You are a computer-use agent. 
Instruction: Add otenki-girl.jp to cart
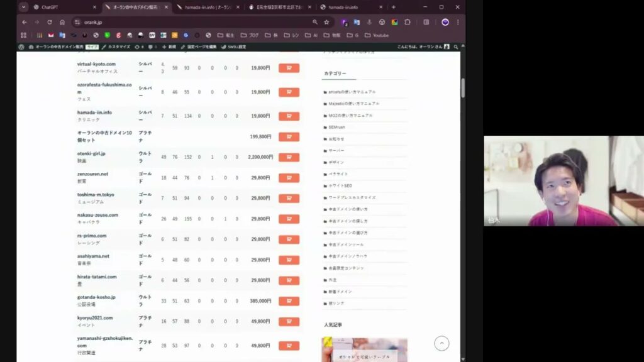[289, 157]
